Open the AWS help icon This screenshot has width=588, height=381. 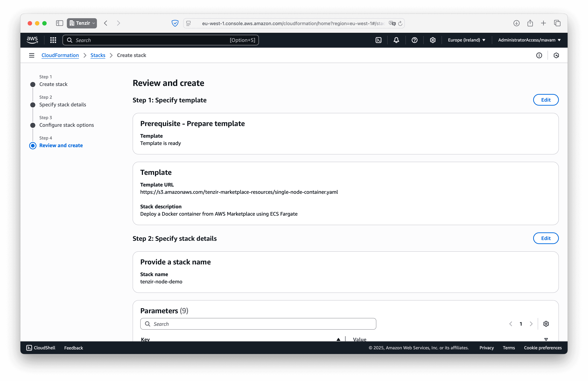click(x=415, y=40)
